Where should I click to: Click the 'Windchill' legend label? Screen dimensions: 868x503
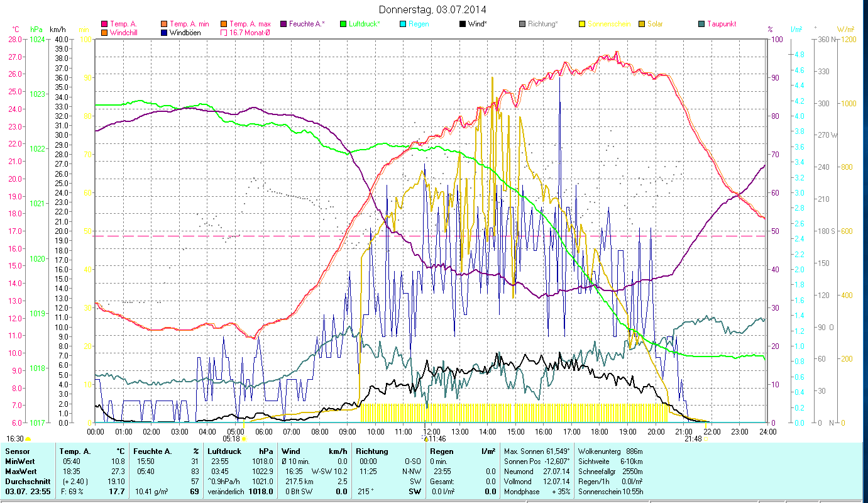125,32
